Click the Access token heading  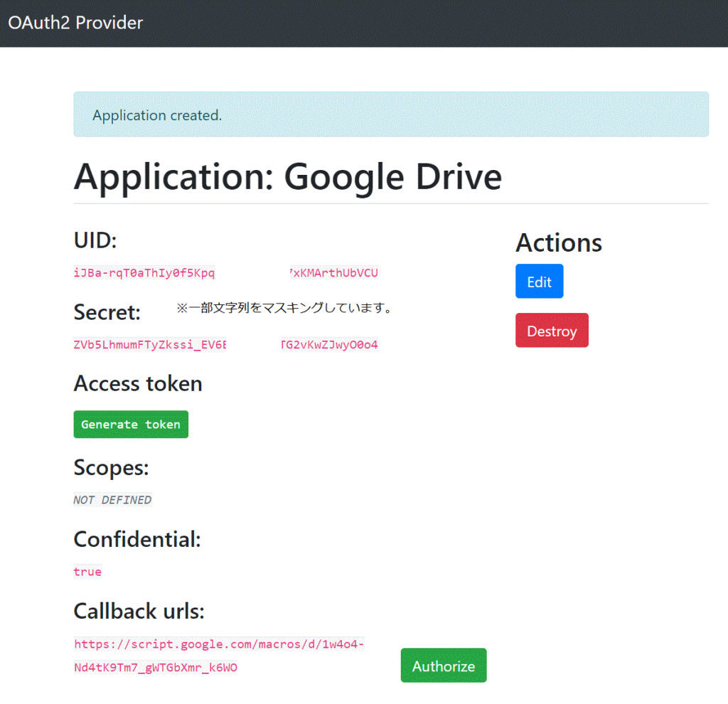tap(138, 383)
